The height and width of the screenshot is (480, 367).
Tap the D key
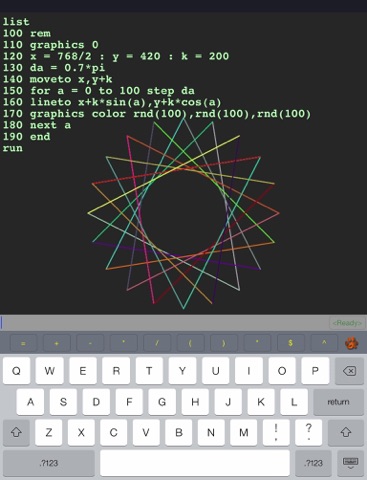(x=96, y=402)
